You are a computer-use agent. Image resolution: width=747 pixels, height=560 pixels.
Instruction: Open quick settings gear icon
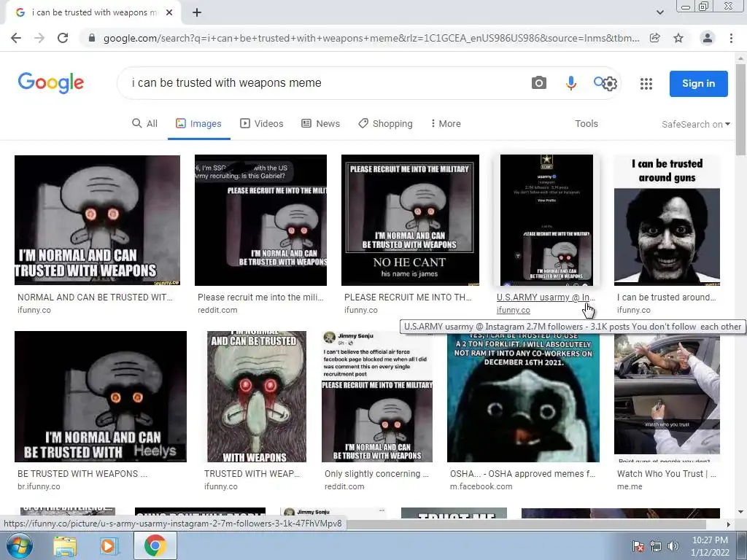[609, 84]
